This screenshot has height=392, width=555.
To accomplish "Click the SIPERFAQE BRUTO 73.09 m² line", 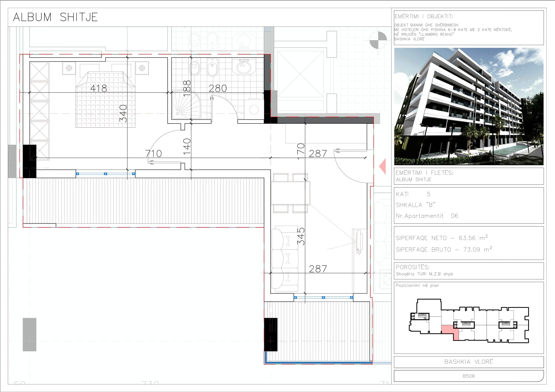I will [x=444, y=249].
